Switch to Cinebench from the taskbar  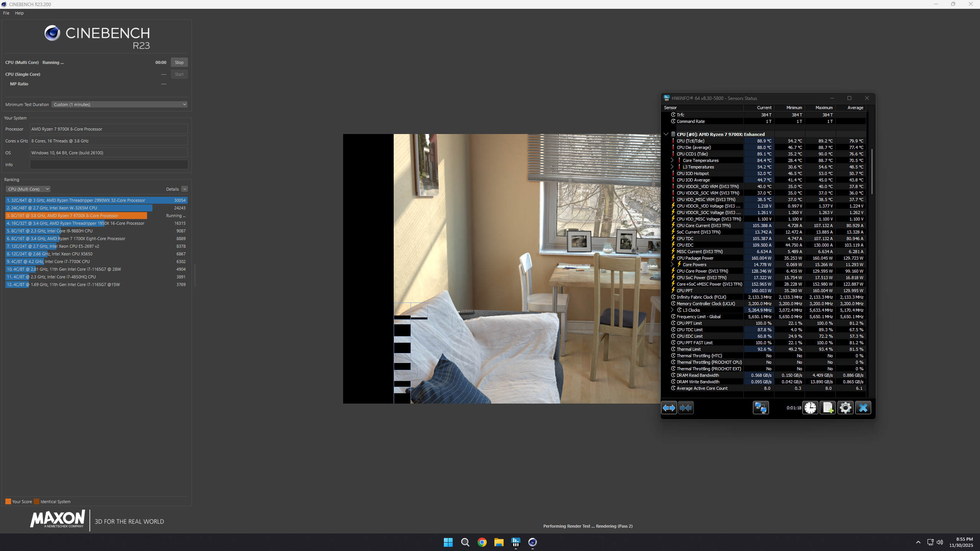point(532,542)
